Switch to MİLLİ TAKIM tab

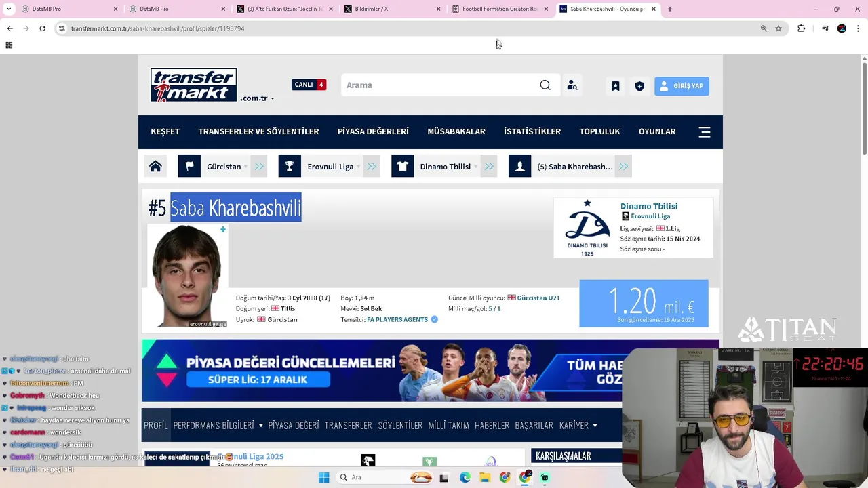(448, 426)
